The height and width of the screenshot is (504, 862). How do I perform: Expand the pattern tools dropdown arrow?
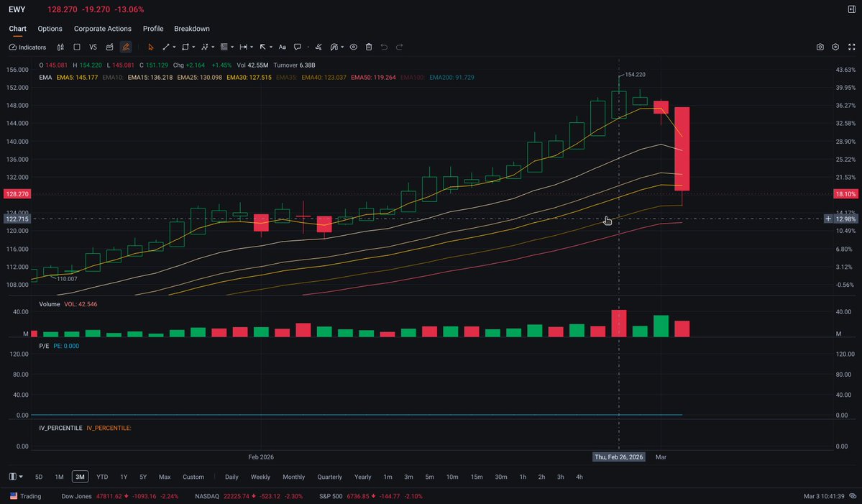click(x=213, y=47)
